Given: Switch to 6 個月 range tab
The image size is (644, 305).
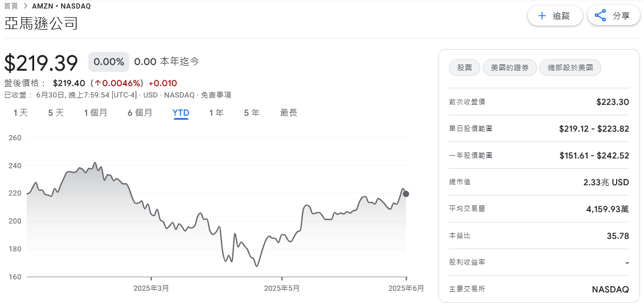Looking at the screenshot, I should point(140,113).
